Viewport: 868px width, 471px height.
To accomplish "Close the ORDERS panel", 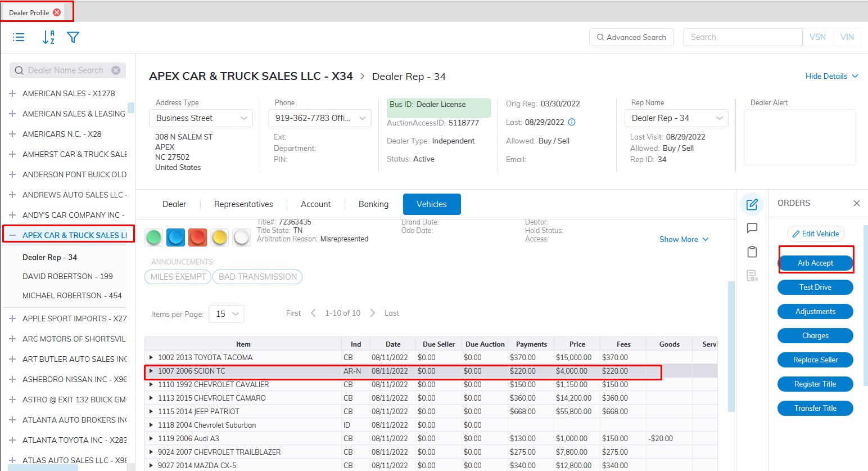I will [856, 203].
